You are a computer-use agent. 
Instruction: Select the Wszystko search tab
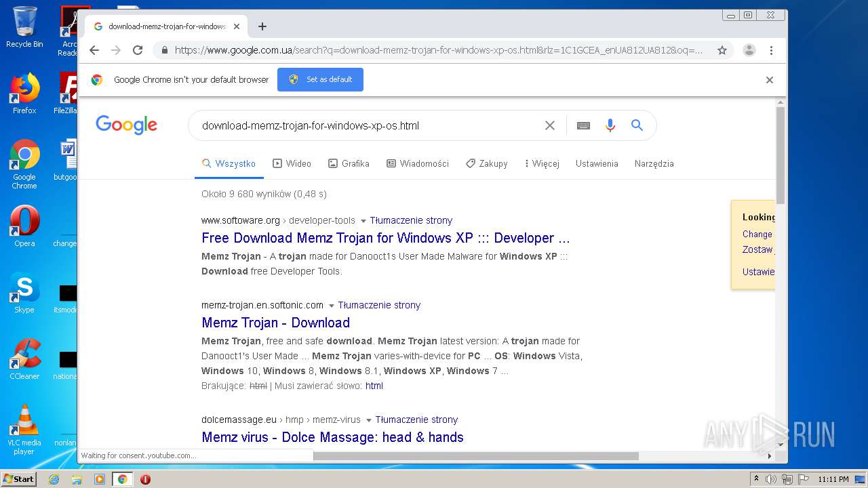pos(229,163)
